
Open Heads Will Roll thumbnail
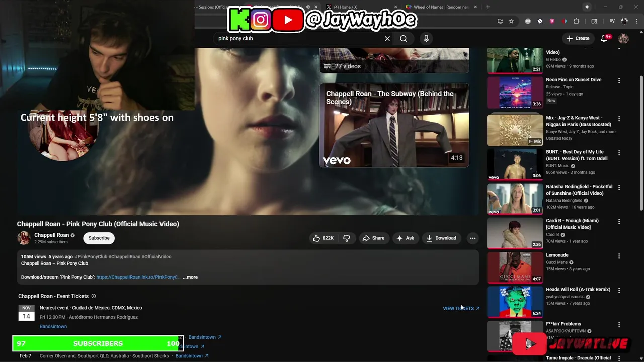point(515,302)
